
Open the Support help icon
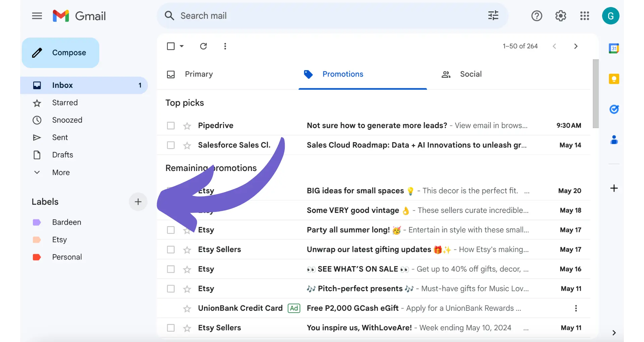pyautogui.click(x=537, y=16)
